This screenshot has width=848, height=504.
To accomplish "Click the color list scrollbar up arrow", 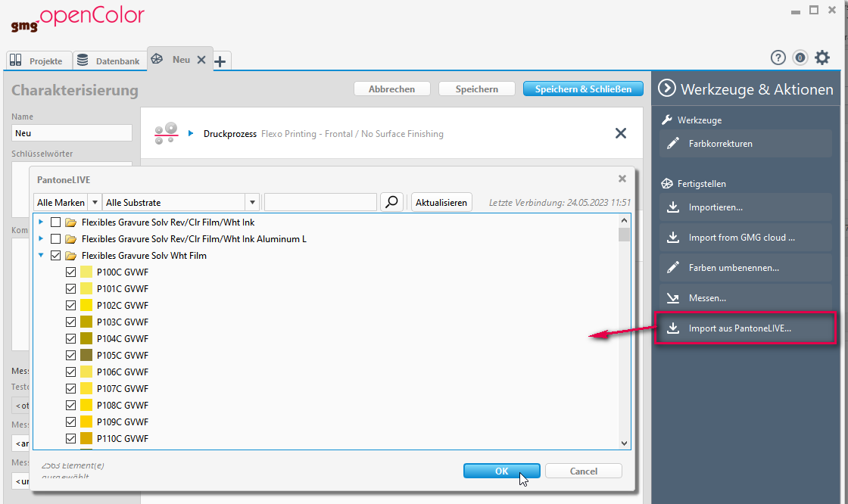I will tap(624, 220).
